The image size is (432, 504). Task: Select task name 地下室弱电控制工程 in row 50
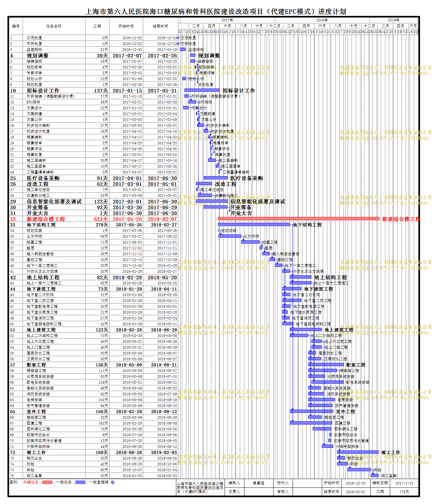click(x=44, y=324)
